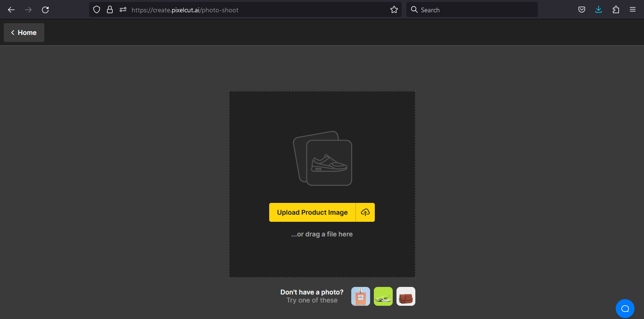Screen dimensions: 644x319
Task: Click the Upload Product Image button
Action: (312, 212)
